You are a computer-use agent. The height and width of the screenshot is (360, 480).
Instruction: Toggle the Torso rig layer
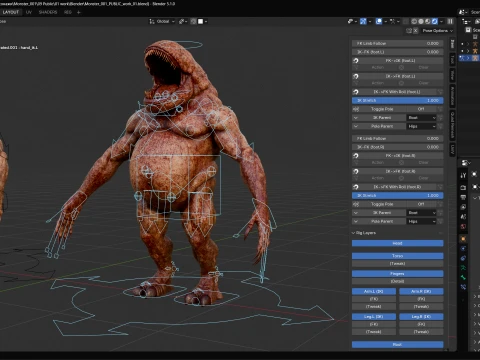click(x=398, y=256)
